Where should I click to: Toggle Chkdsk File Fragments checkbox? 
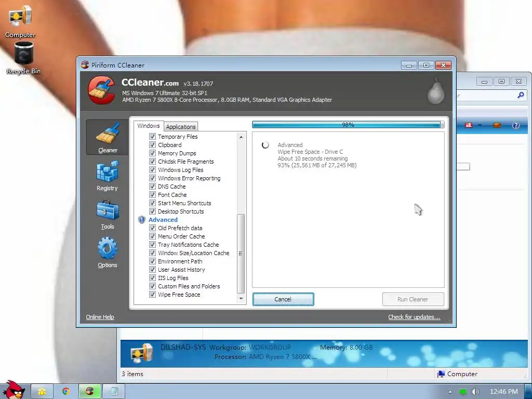click(152, 161)
